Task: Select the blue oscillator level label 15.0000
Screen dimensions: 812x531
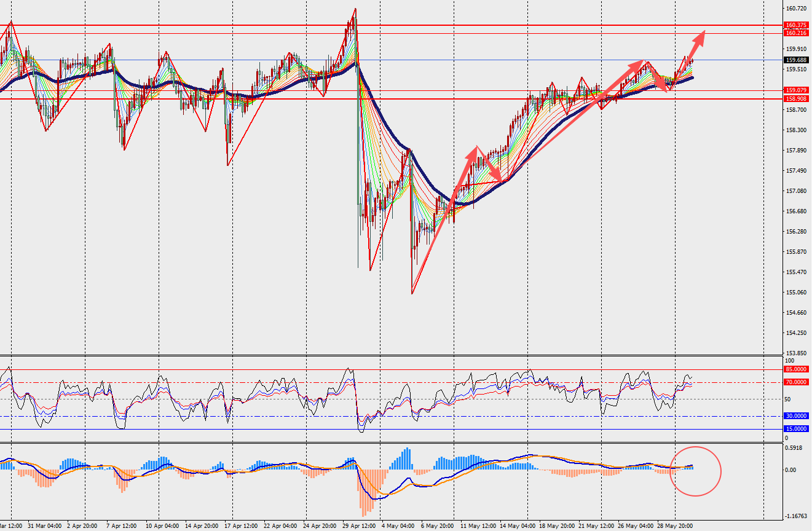Action: pos(797,429)
